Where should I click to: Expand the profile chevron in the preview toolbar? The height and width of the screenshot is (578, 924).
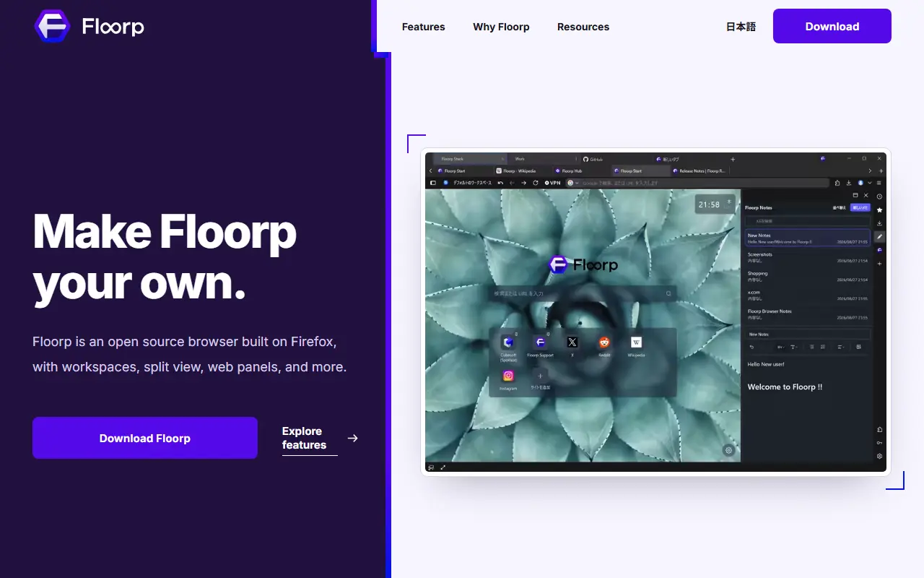pos(870,183)
